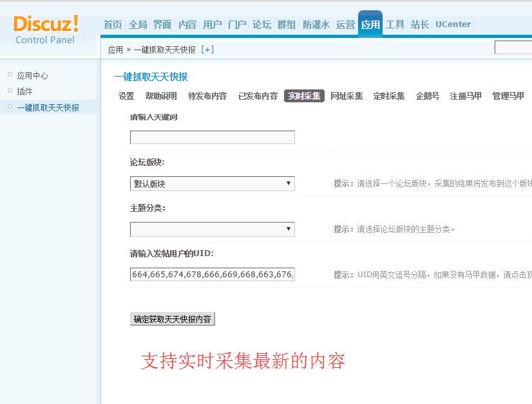This screenshot has width=532, height=404.
Task: Open the 论坛版块 dropdown showing 默认版块
Action: [213, 184]
